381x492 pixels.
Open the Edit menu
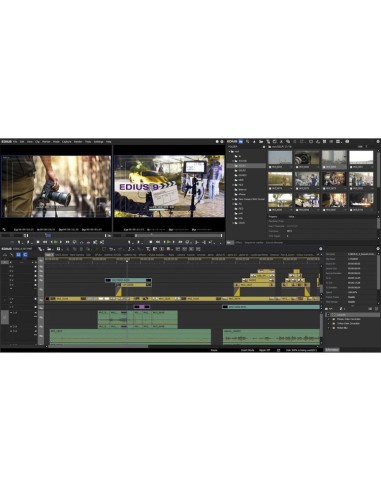(22, 142)
